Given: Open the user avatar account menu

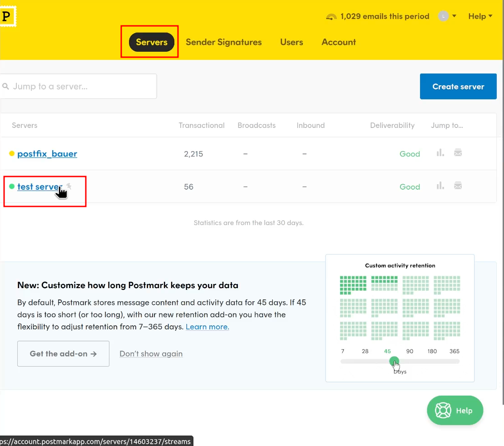Looking at the screenshot, I should (447, 16).
